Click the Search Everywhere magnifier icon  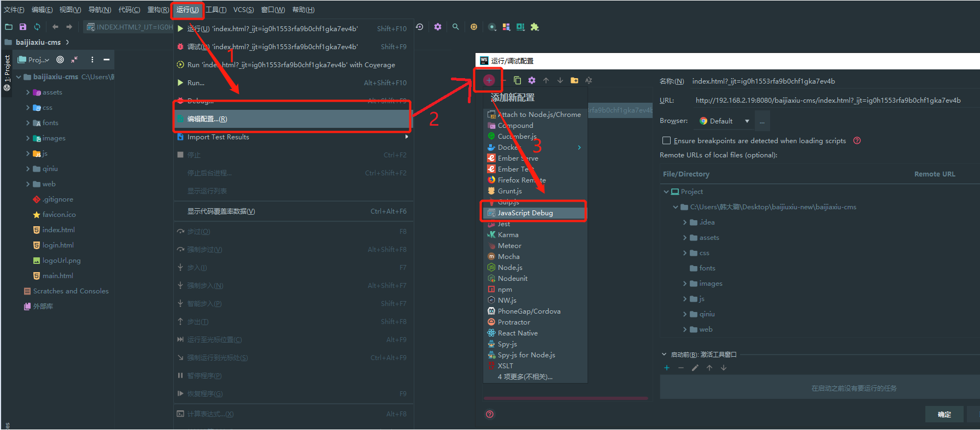pyautogui.click(x=455, y=27)
